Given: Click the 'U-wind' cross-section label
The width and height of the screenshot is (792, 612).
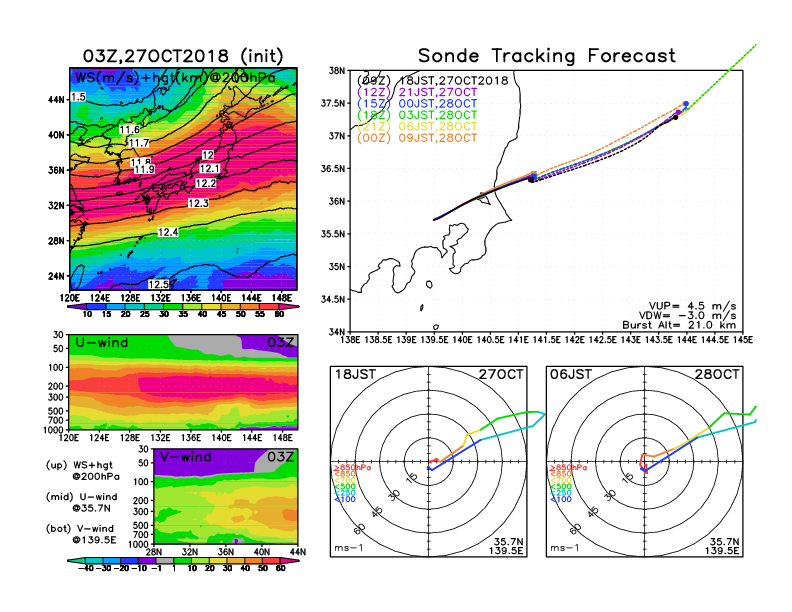Looking at the screenshot, I should coord(102,343).
